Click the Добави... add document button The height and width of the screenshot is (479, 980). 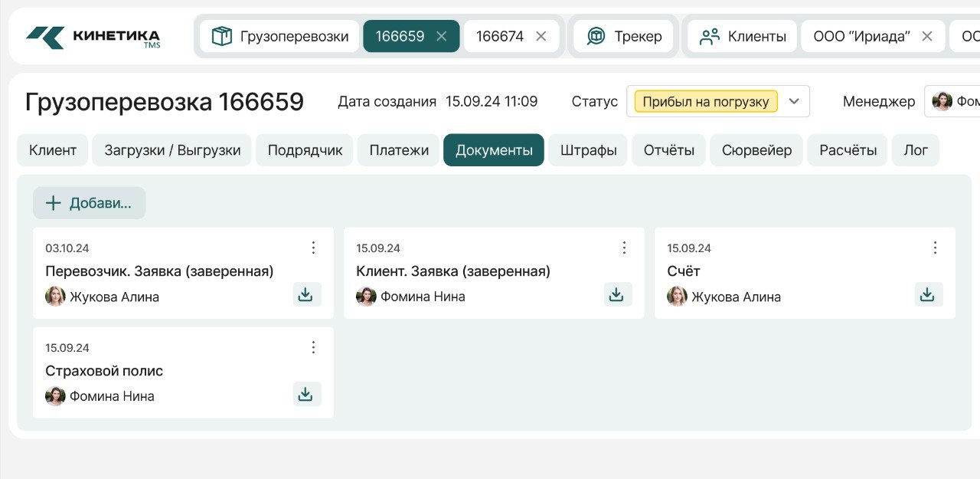tap(89, 203)
